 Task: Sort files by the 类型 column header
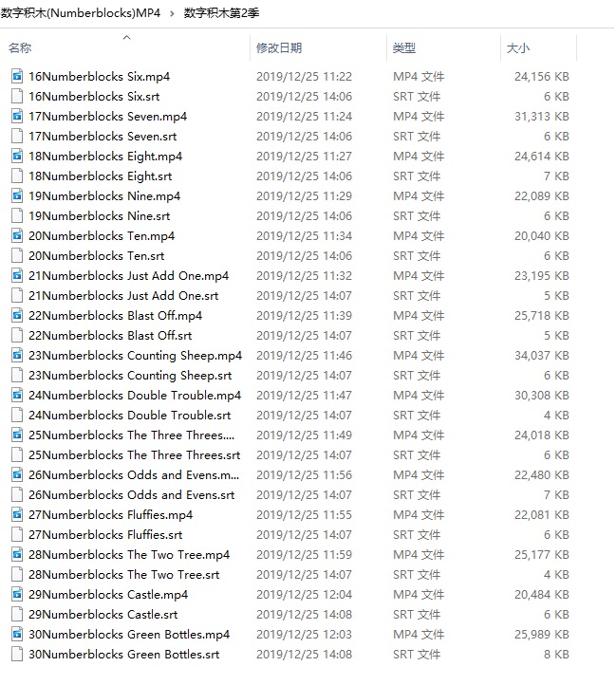[404, 47]
